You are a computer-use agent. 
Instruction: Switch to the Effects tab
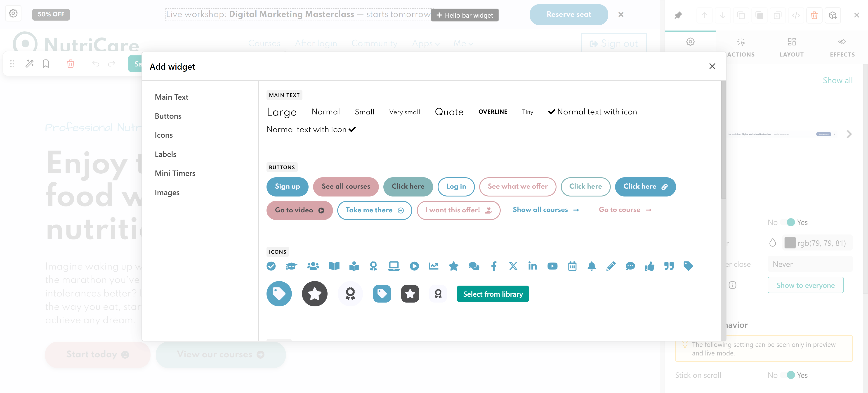point(842,47)
